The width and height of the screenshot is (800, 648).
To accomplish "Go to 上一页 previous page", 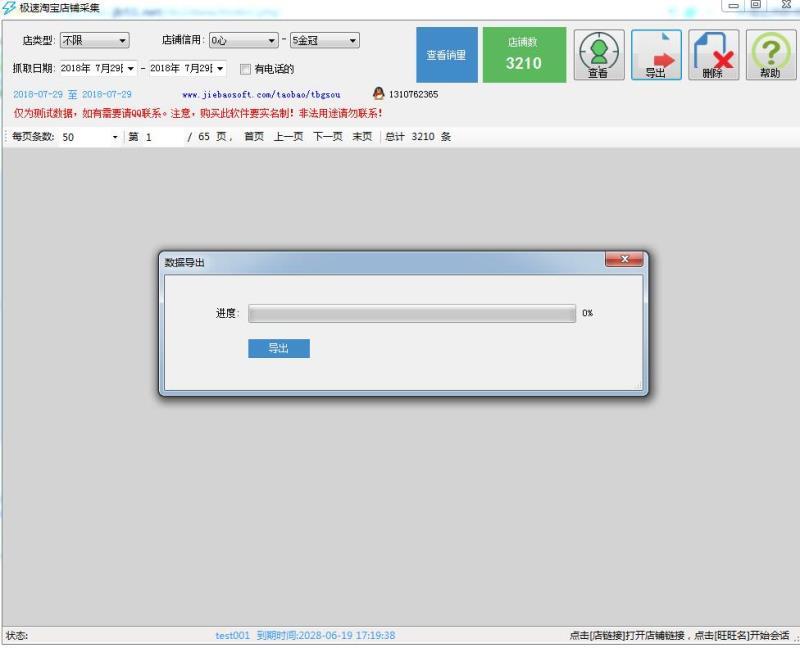I will point(288,137).
